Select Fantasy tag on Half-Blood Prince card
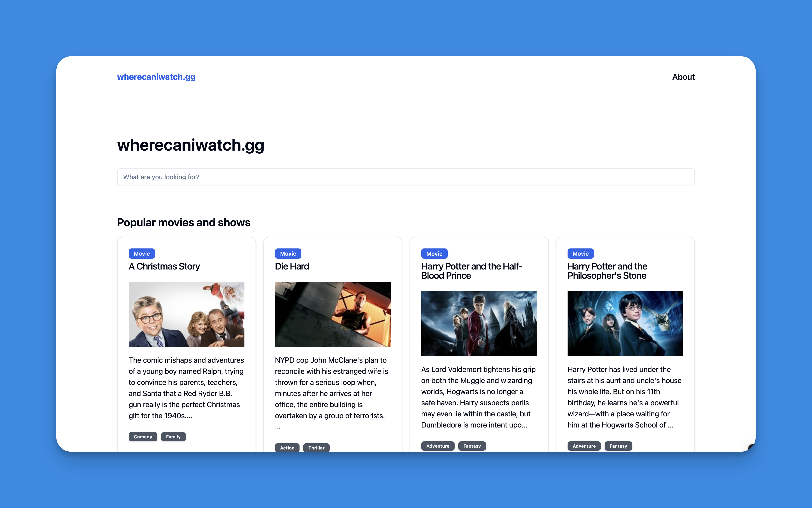 tap(472, 446)
